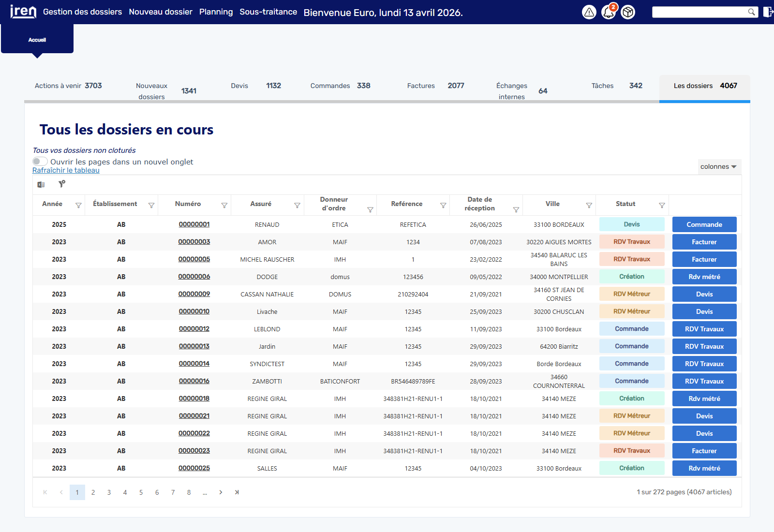Jump to the last page arrow

pyautogui.click(x=237, y=492)
